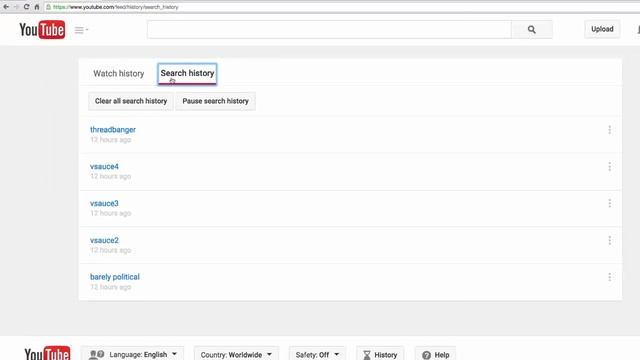This screenshot has width=640, height=360.
Task: Switch to Watch history tab
Action: tap(118, 73)
